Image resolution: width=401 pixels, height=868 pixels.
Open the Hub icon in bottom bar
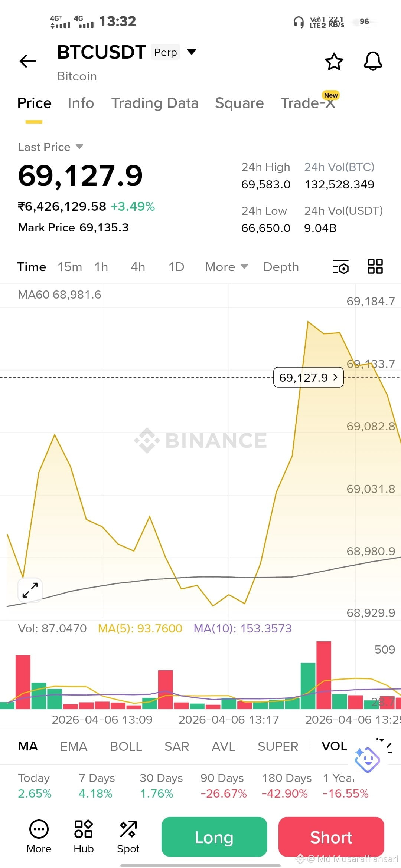point(84,836)
